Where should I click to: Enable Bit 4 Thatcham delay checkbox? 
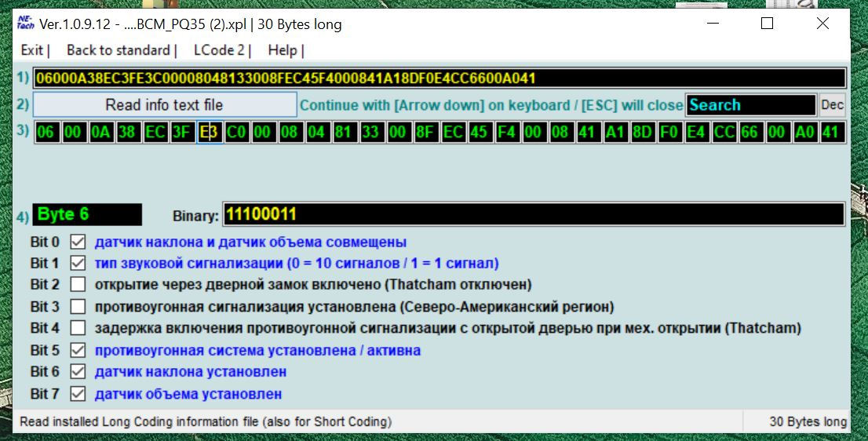78,328
